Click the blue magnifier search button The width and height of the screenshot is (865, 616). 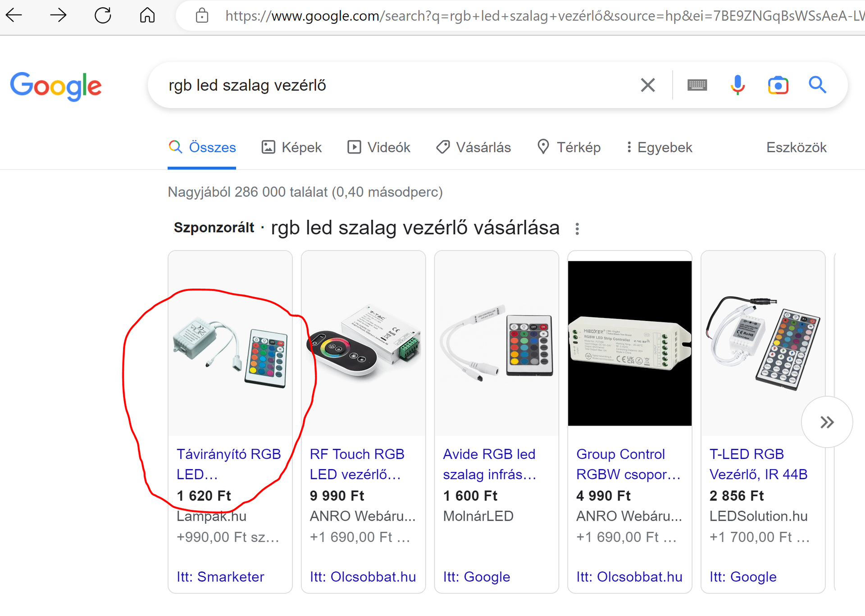pyautogui.click(x=817, y=85)
